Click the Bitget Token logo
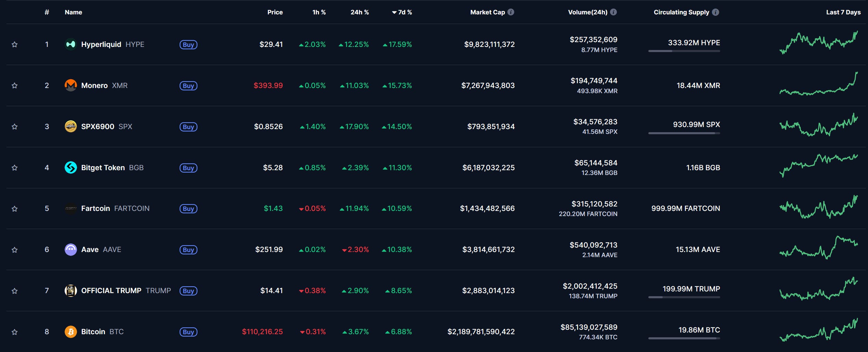The image size is (868, 352). coord(71,167)
